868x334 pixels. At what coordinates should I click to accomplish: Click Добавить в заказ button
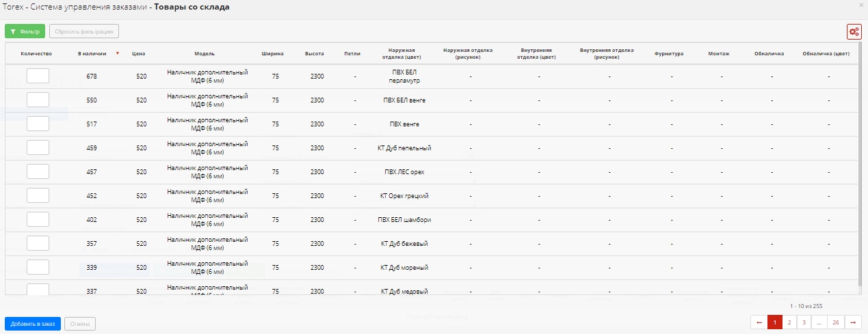pyautogui.click(x=33, y=324)
